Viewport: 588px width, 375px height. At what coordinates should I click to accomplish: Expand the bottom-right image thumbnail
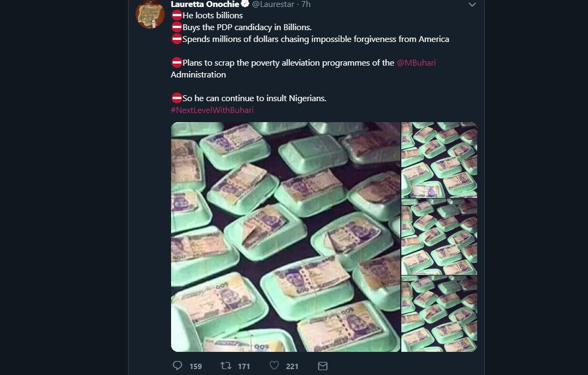(439, 314)
